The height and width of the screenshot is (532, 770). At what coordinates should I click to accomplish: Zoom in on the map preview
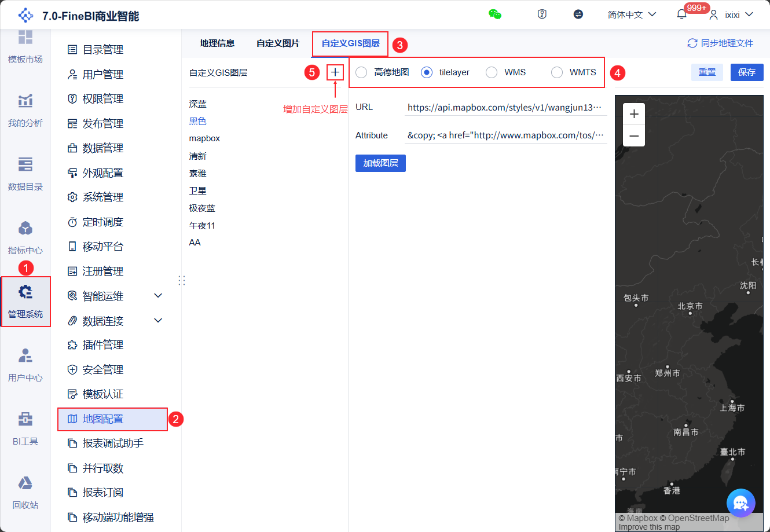634,114
